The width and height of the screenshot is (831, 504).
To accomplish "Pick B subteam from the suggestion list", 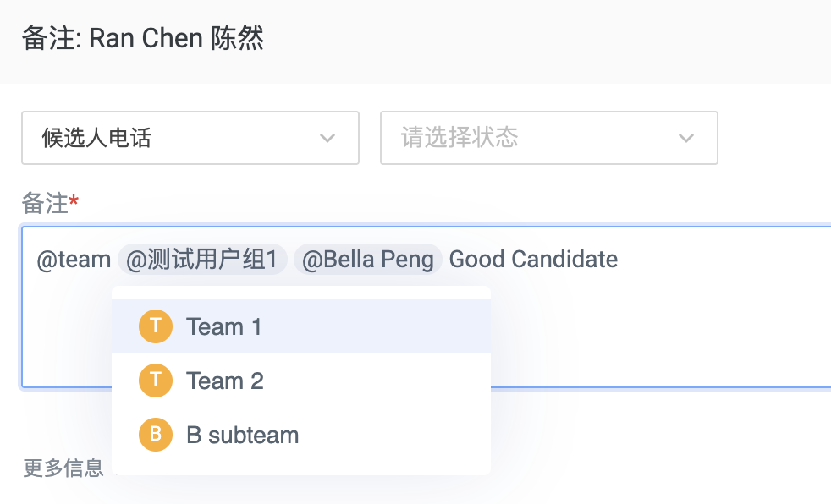I will click(301, 434).
